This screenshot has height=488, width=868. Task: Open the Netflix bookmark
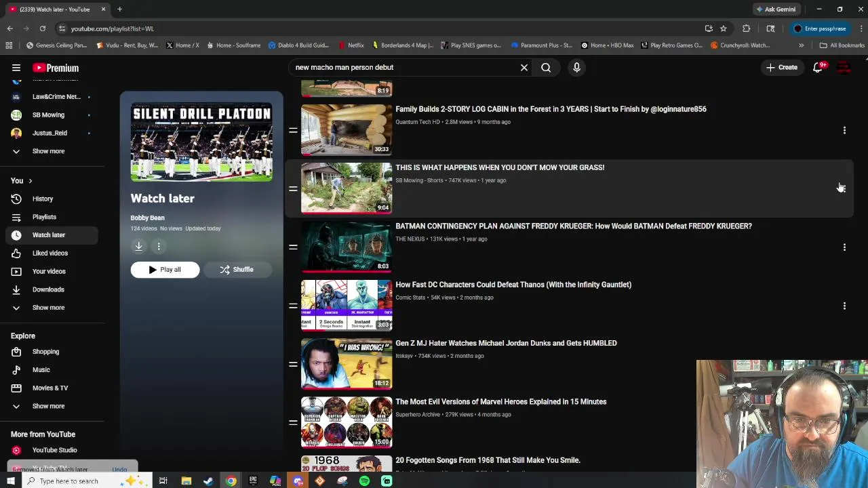351,45
